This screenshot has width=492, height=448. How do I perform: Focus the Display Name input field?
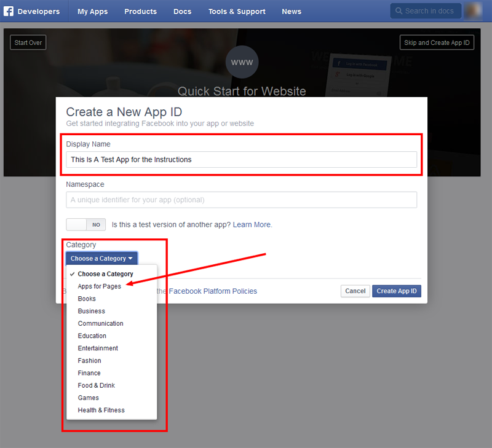point(241,160)
